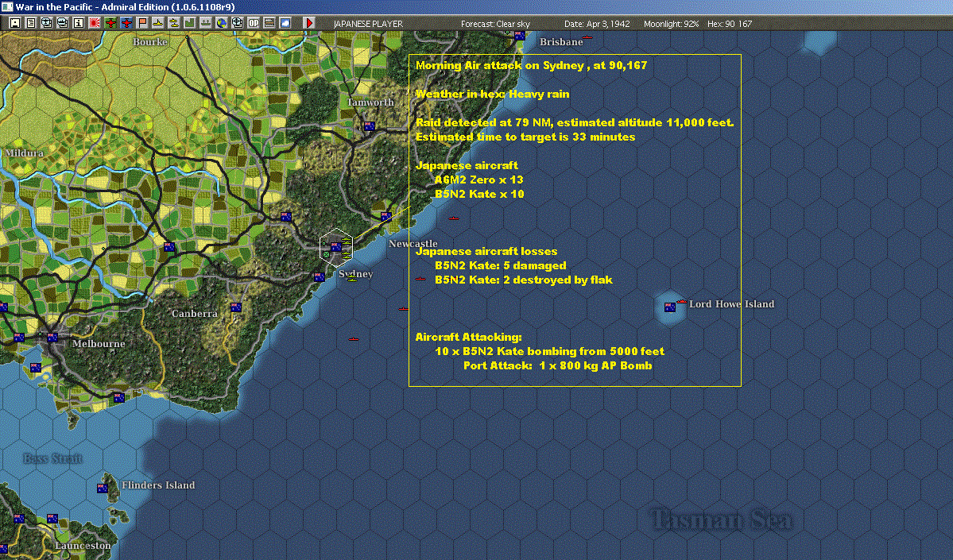This screenshot has width=953, height=560.
Task: Click the green land mass toolbar icon
Action: click(190, 23)
